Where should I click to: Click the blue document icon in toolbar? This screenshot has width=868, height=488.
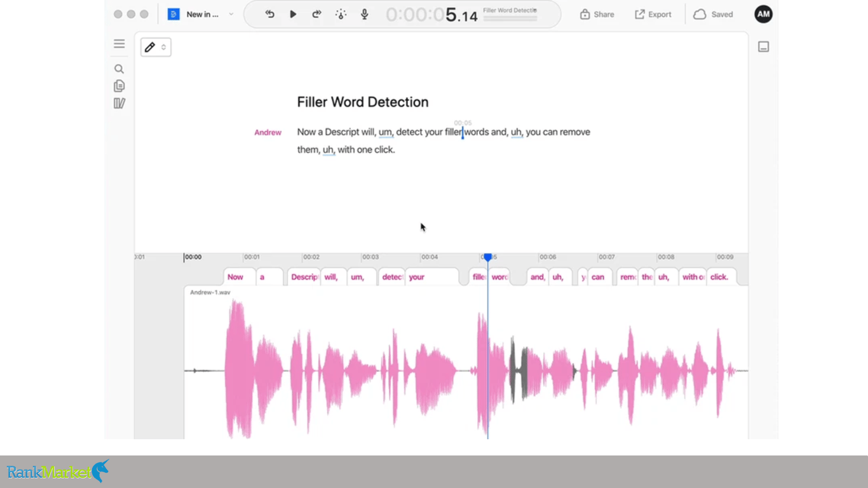point(173,14)
